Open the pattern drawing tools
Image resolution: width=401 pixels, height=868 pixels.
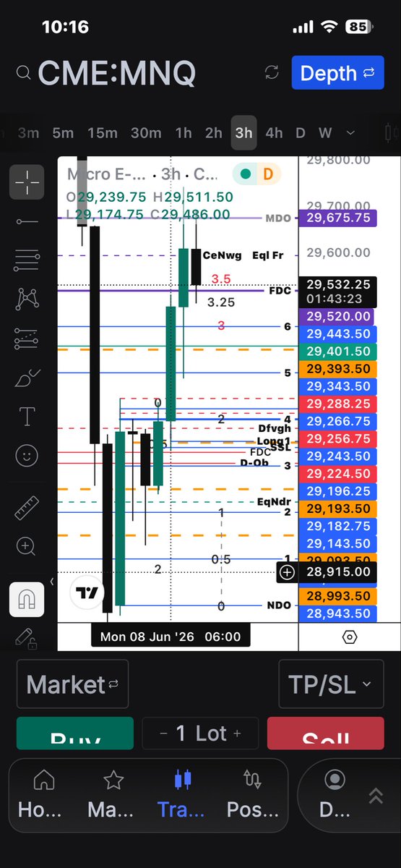(27, 299)
